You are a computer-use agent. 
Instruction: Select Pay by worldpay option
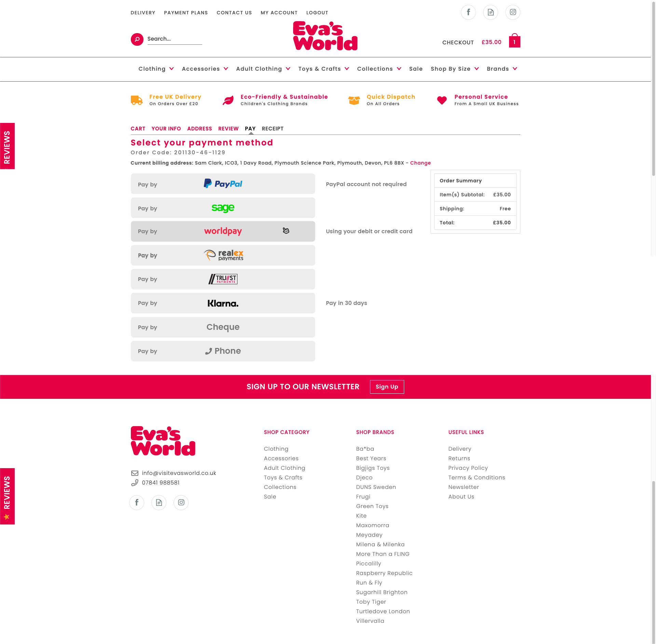(x=223, y=232)
